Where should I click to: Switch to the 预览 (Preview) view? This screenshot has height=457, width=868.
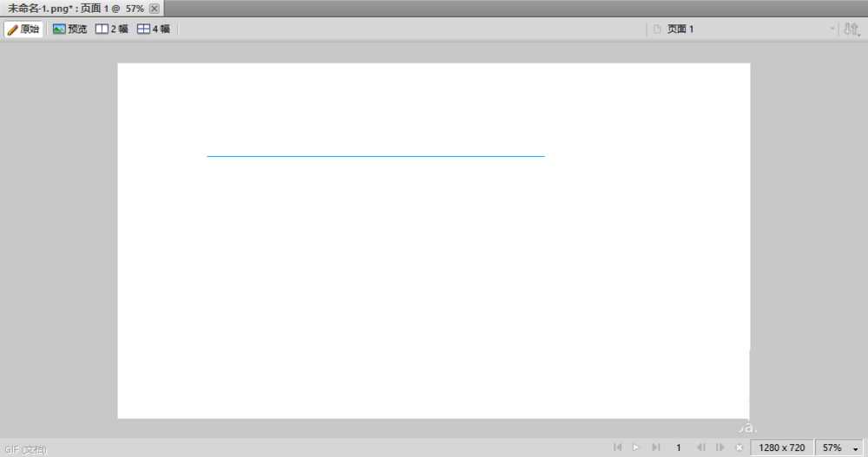tap(69, 29)
